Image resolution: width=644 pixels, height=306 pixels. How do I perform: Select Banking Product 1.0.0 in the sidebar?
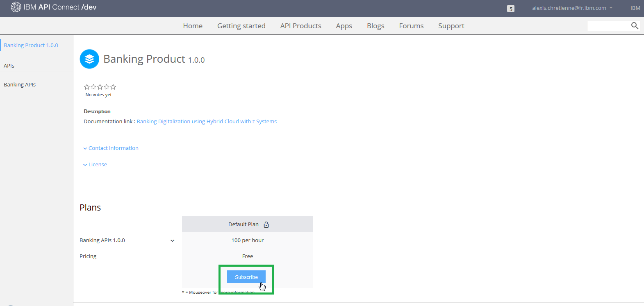(x=31, y=45)
